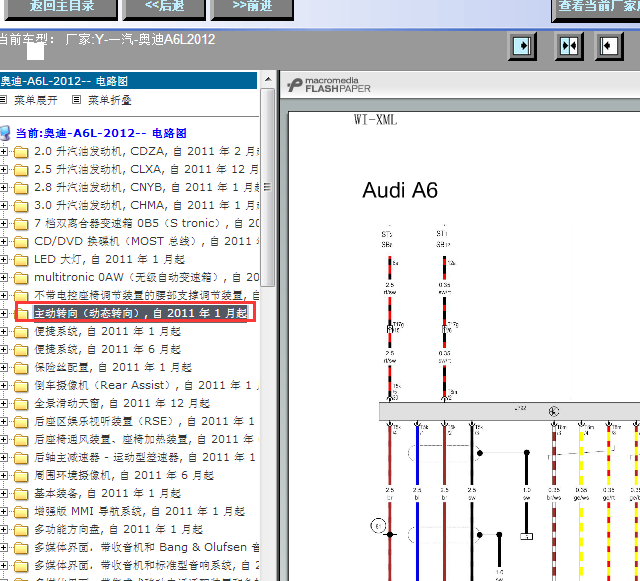Expand the 2.0 升汽油发动机 CDZA folder
The height and width of the screenshot is (581, 640).
[4, 151]
